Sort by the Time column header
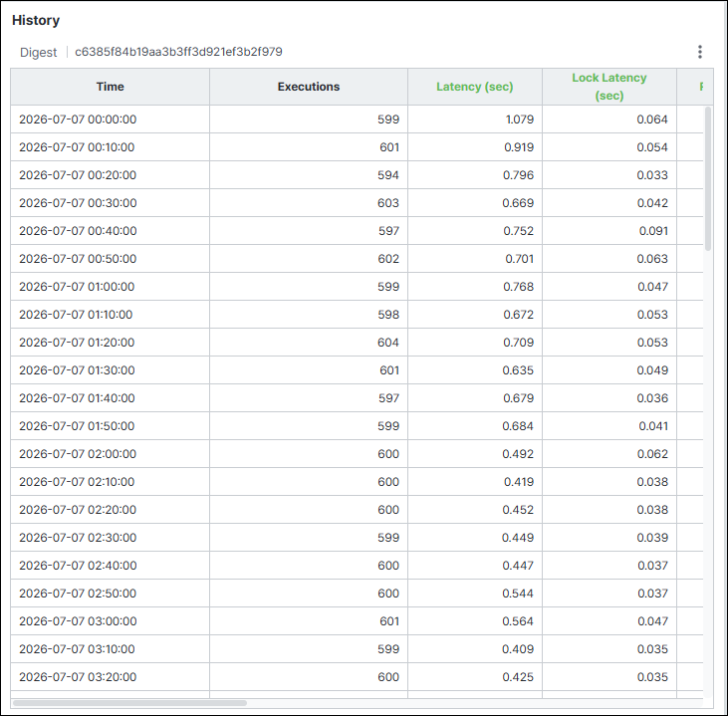 (110, 87)
